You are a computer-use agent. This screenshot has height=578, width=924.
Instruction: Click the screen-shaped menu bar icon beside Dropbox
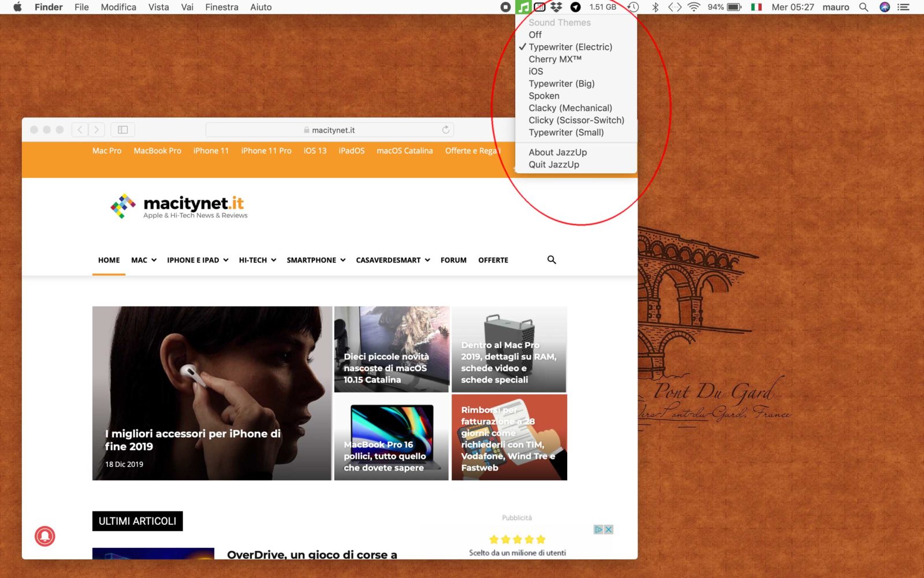click(539, 7)
